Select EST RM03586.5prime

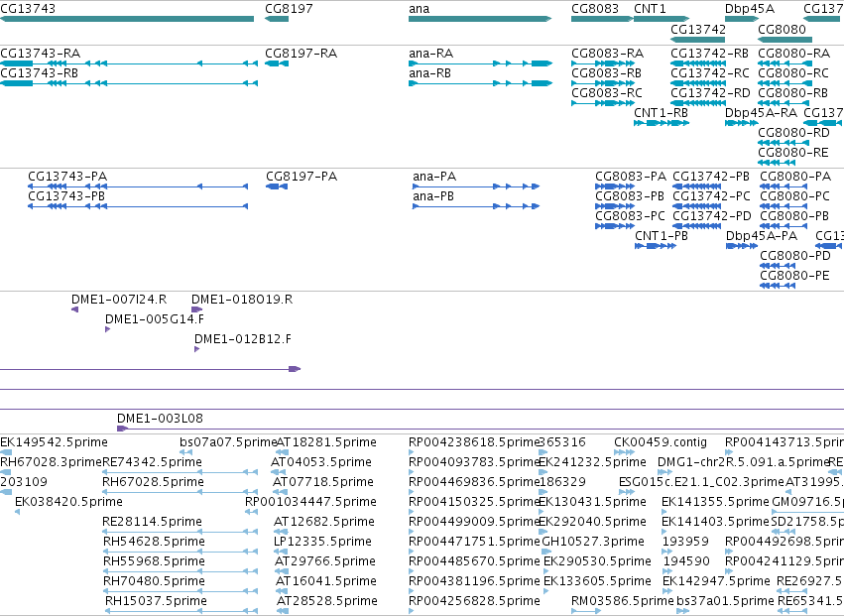pos(586,611)
